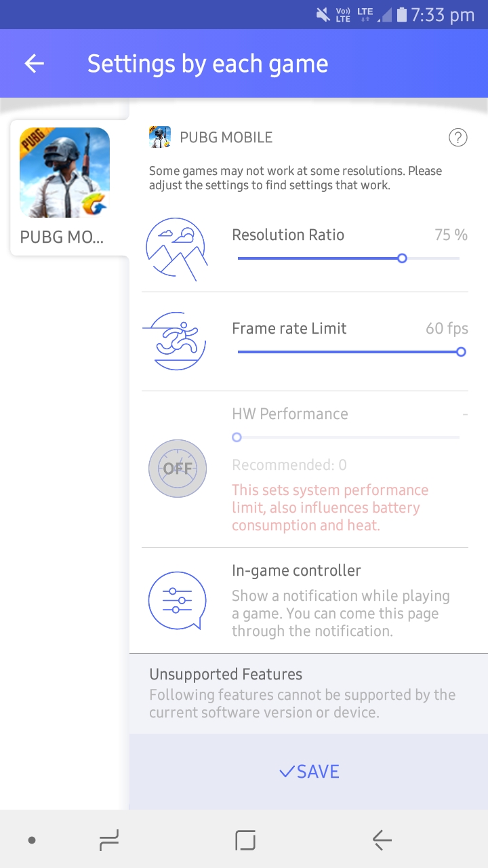This screenshot has width=488, height=868.
Task: Tap the Unsupported Features section header
Action: point(226,674)
